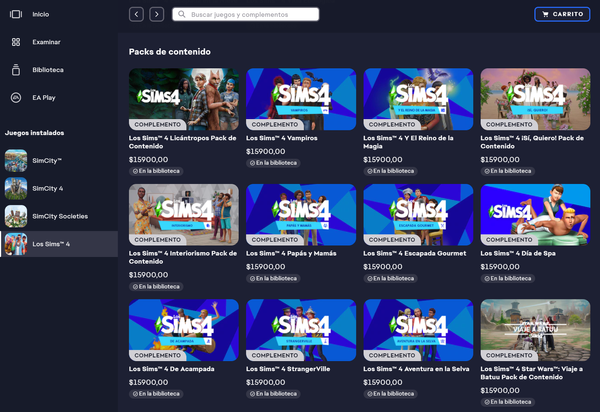This screenshot has height=412, width=600.
Task: Open Licántropos pack cover image
Action: point(184,99)
